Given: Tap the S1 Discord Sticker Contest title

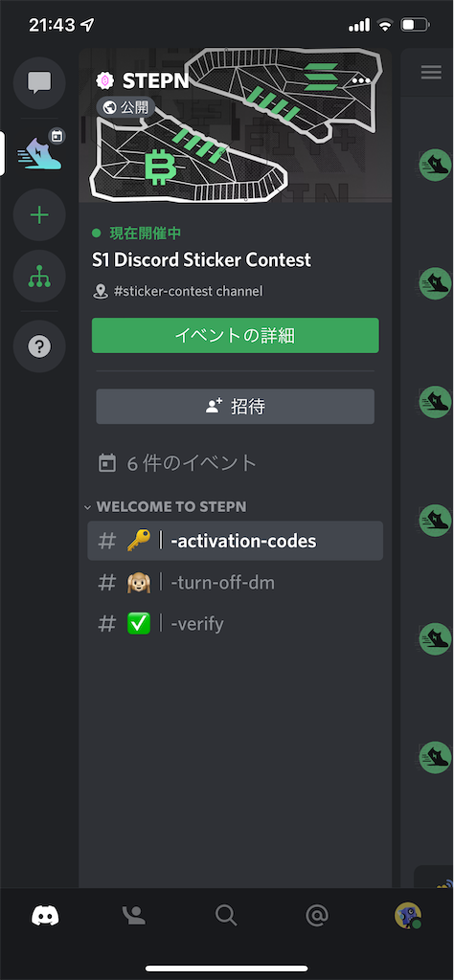Looking at the screenshot, I should point(201,259).
